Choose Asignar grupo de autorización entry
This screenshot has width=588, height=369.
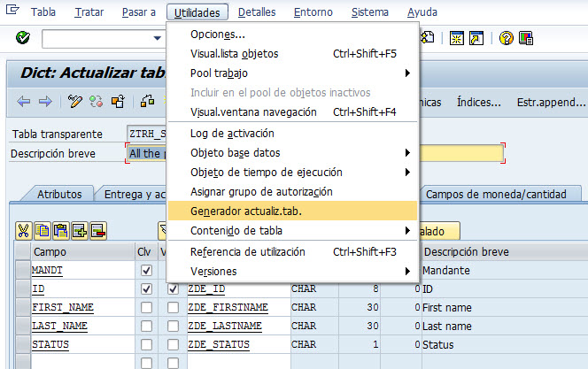pyautogui.click(x=292, y=191)
